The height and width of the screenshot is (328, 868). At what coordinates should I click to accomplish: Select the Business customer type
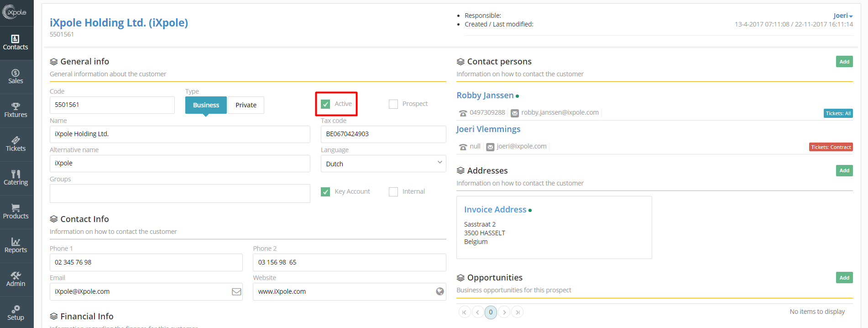tap(206, 105)
